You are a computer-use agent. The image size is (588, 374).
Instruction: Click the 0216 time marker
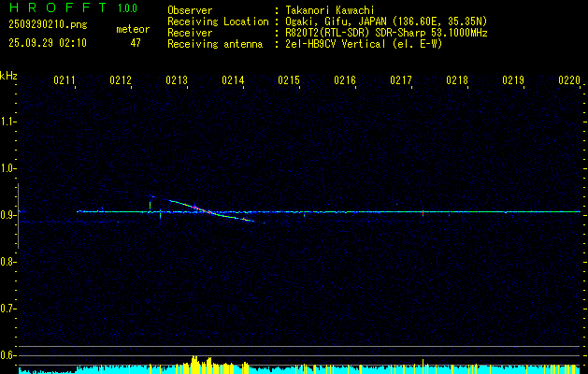pyautogui.click(x=345, y=80)
